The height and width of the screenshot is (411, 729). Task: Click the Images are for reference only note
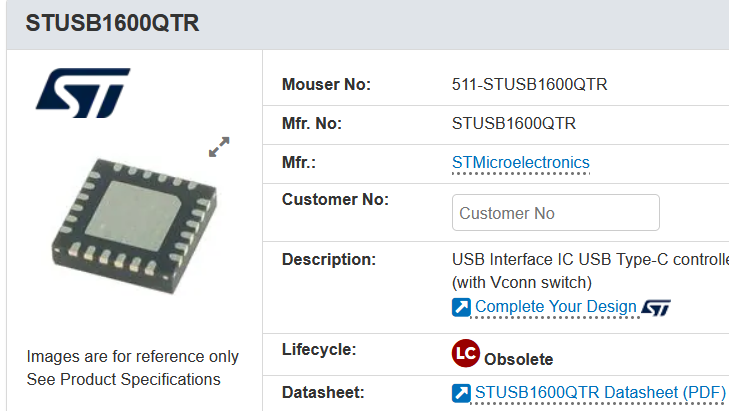pyautogui.click(x=133, y=356)
